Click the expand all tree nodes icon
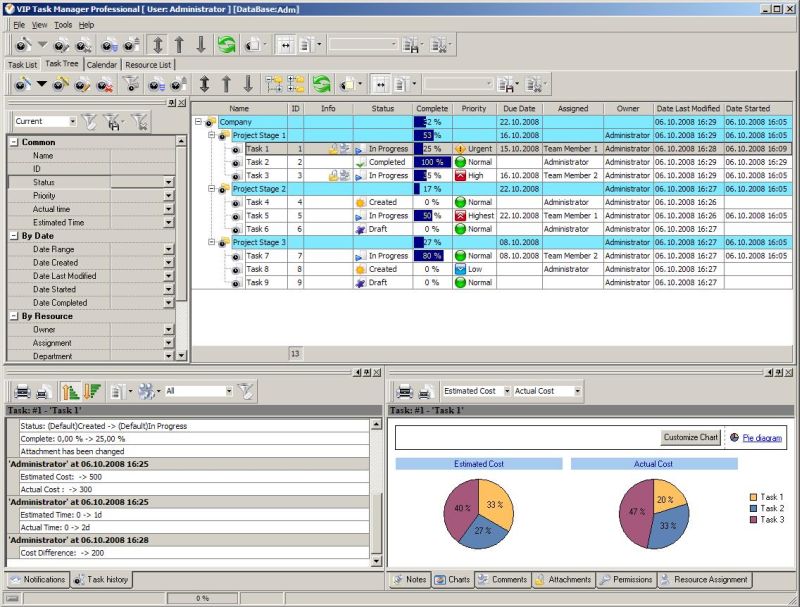This screenshot has height=607, width=800. [x=274, y=85]
